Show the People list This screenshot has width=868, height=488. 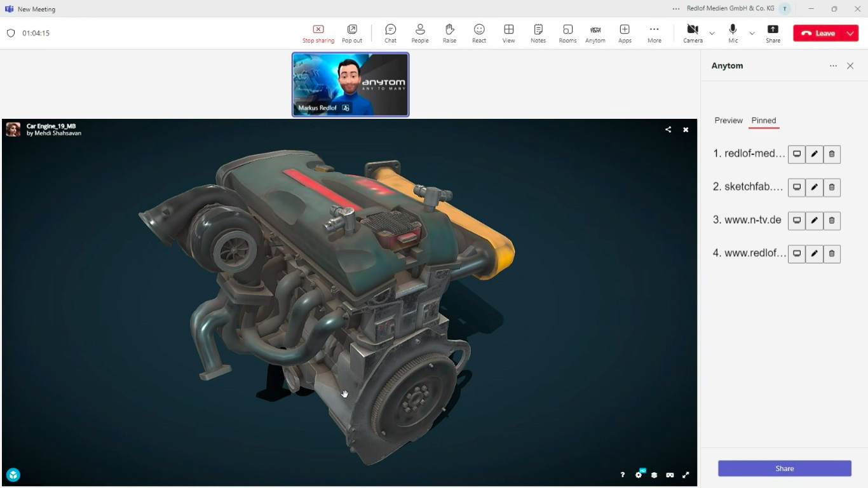click(420, 34)
